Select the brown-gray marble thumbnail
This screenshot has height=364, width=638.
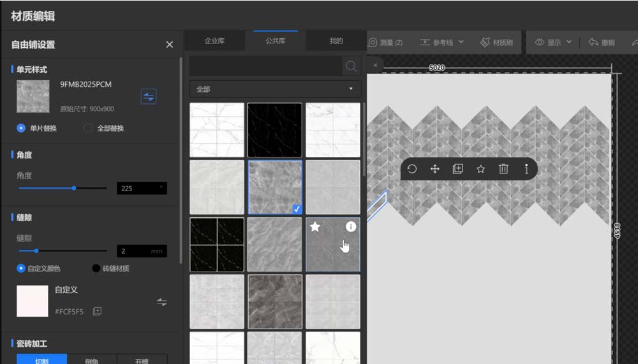coord(274,302)
